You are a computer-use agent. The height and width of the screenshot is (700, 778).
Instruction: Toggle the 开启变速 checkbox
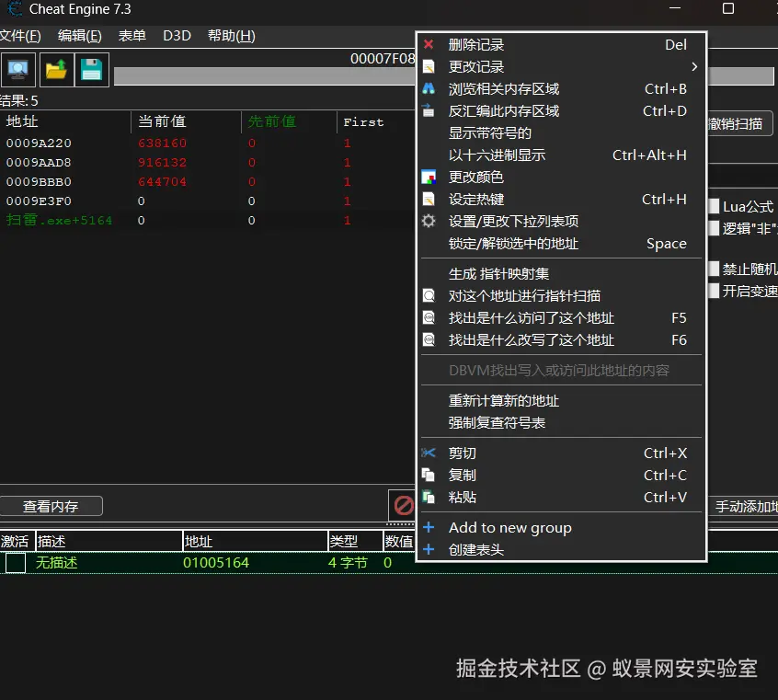(x=714, y=291)
